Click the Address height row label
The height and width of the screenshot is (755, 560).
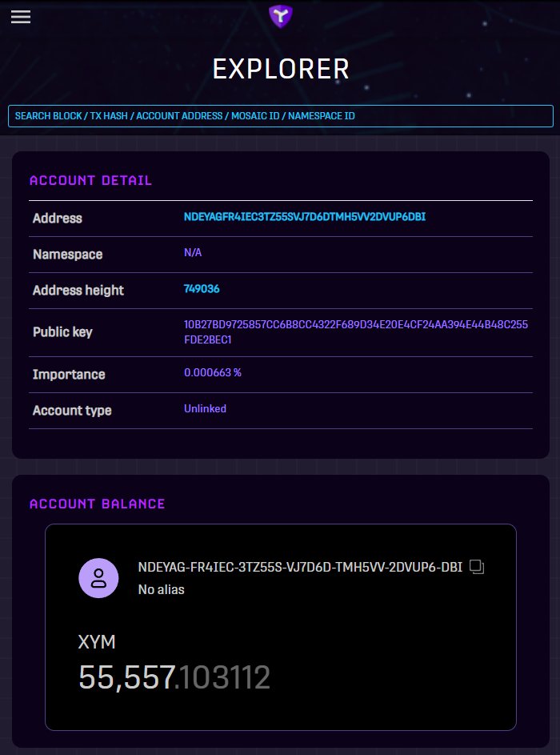click(78, 291)
